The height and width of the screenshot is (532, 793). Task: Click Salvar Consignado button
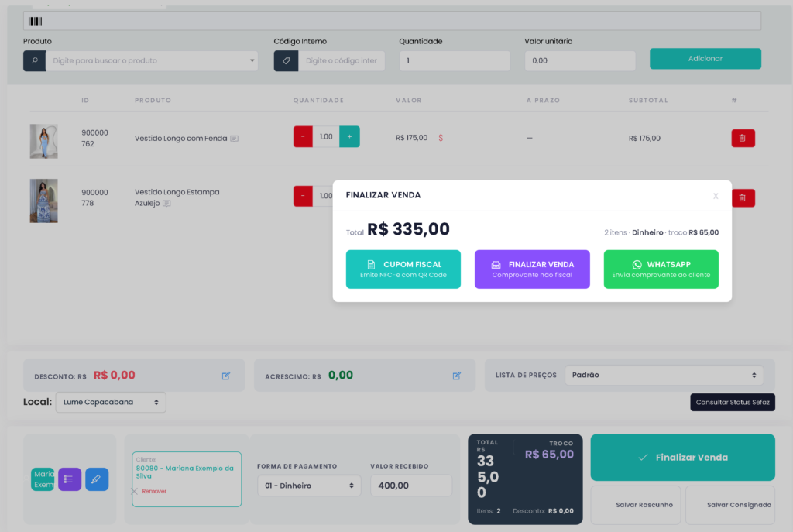(x=731, y=505)
